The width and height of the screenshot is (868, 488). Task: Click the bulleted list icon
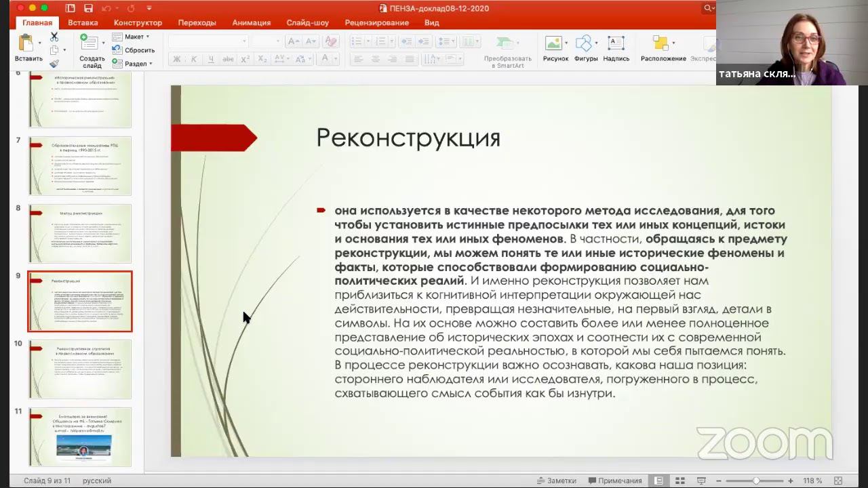click(x=357, y=41)
